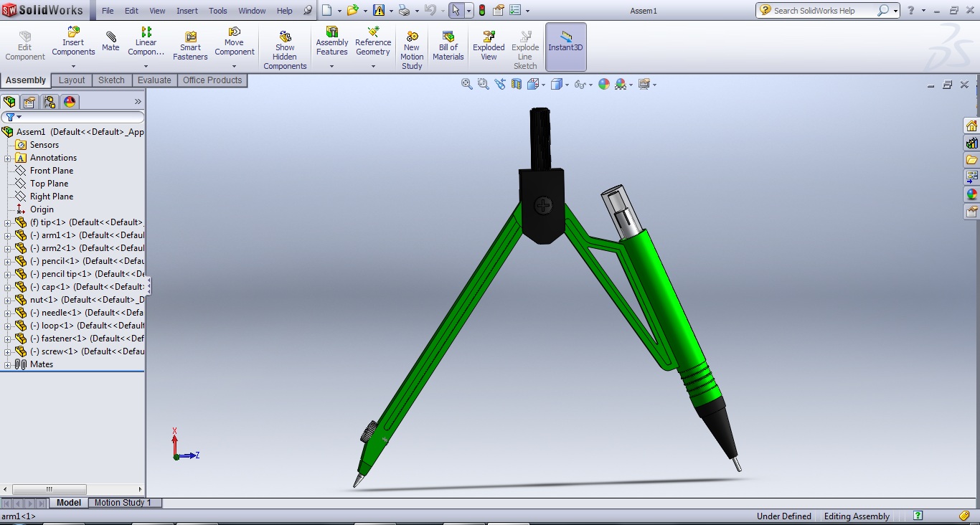The width and height of the screenshot is (980, 525).
Task: Expand the panel tabs chevron
Action: [x=138, y=102]
